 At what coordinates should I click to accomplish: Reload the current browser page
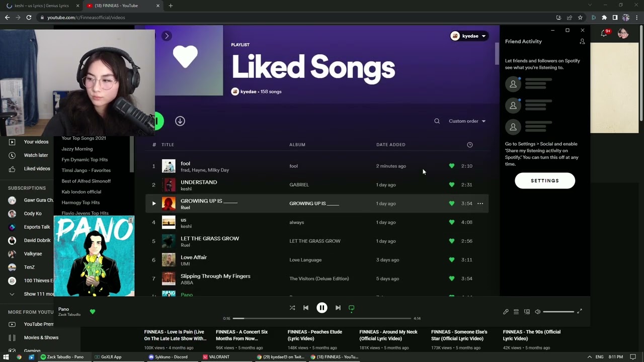(x=29, y=18)
